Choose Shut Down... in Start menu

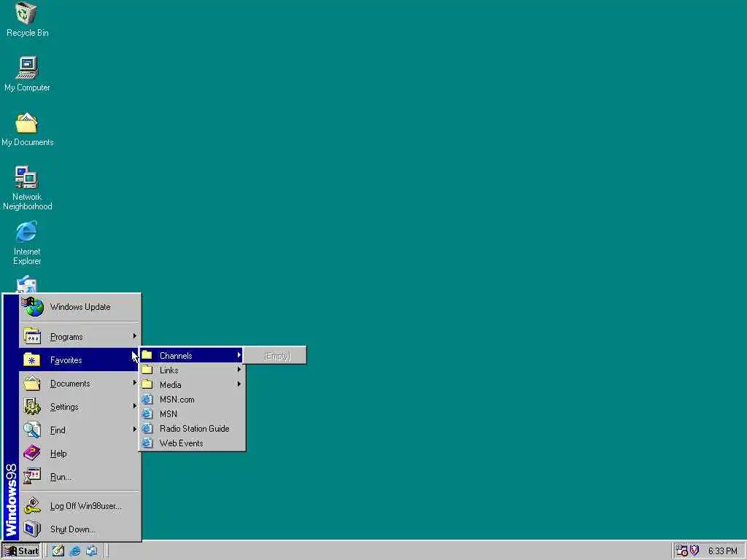pos(80,529)
